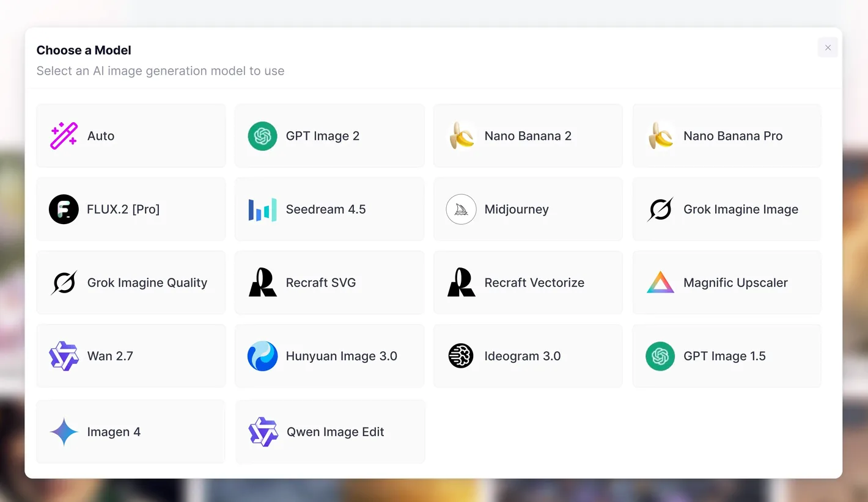
Task: Select the GPT Image 1.5 label
Action: 724,356
